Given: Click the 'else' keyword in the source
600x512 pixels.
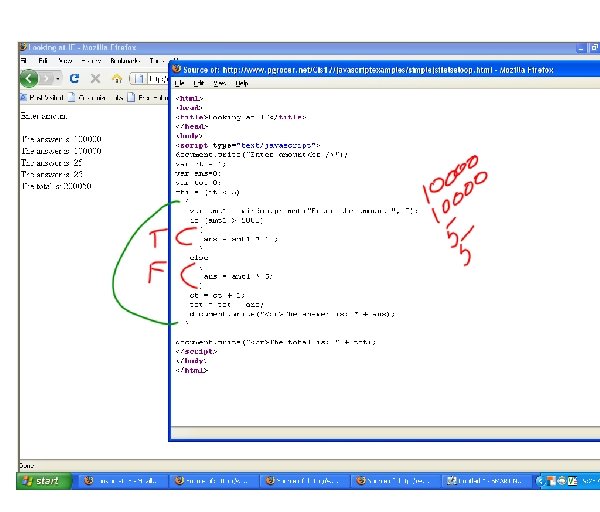Looking at the screenshot, I should 199,258.
